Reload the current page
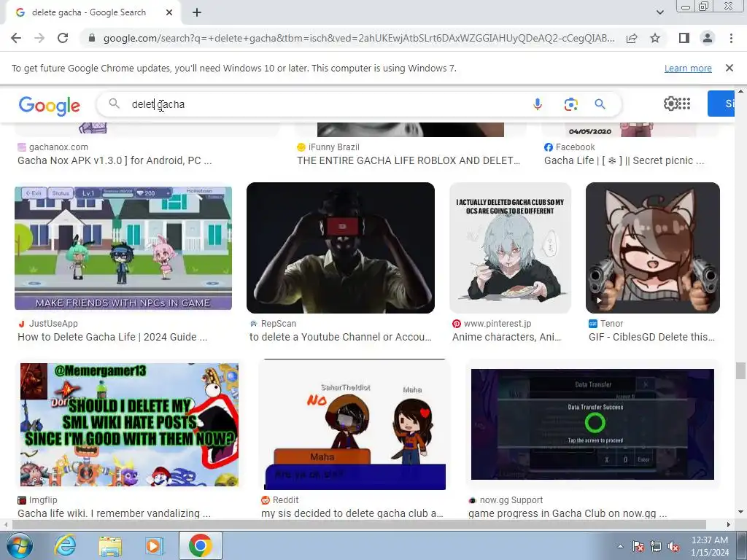 coord(63,38)
